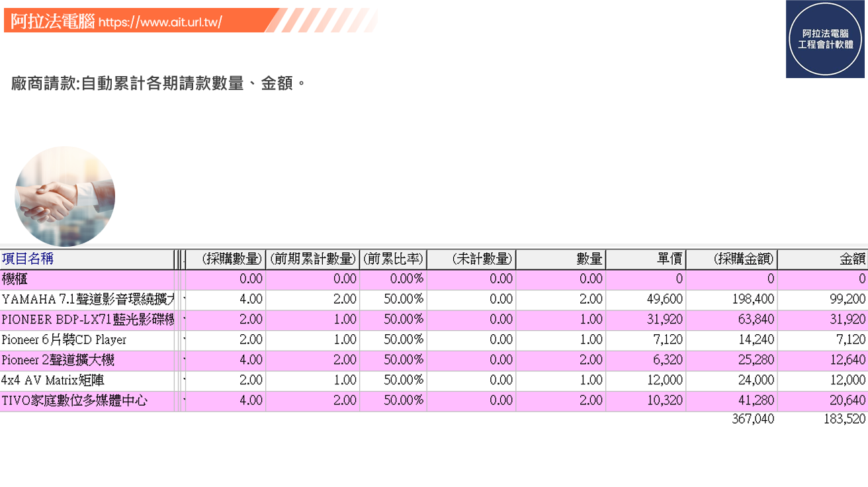
Task: Select the 項目名稱 column header
Action: 87,259
